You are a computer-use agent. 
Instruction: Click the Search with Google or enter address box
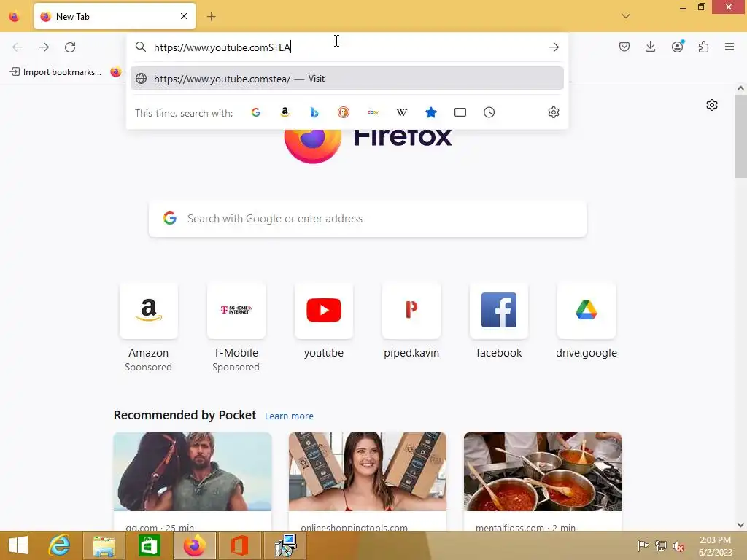pyautogui.click(x=368, y=219)
